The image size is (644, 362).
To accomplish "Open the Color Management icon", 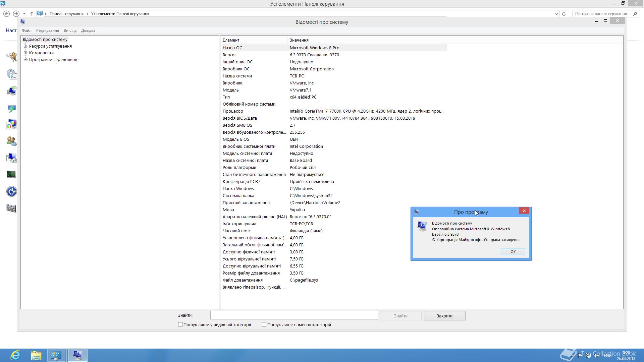I will 11,124.
